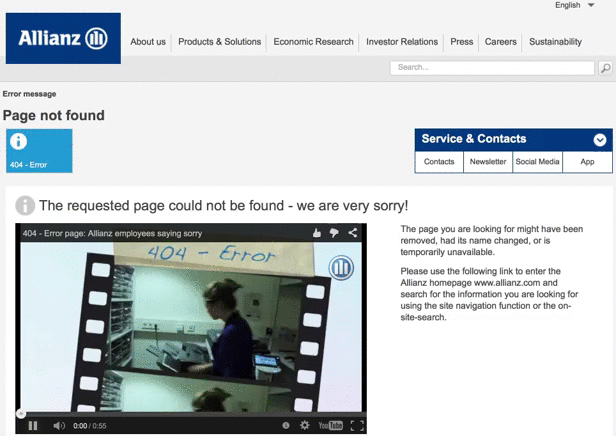
Task: Pause the video playback
Action: click(x=33, y=425)
